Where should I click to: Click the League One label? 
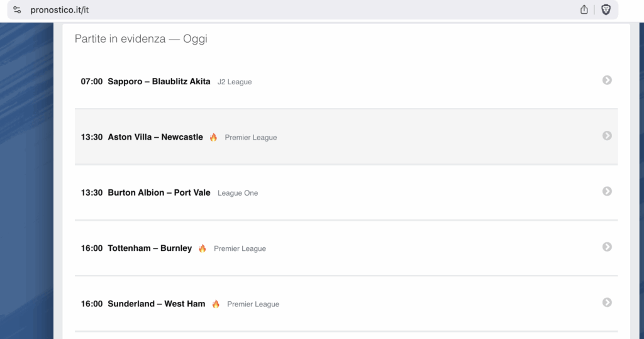pos(238,193)
